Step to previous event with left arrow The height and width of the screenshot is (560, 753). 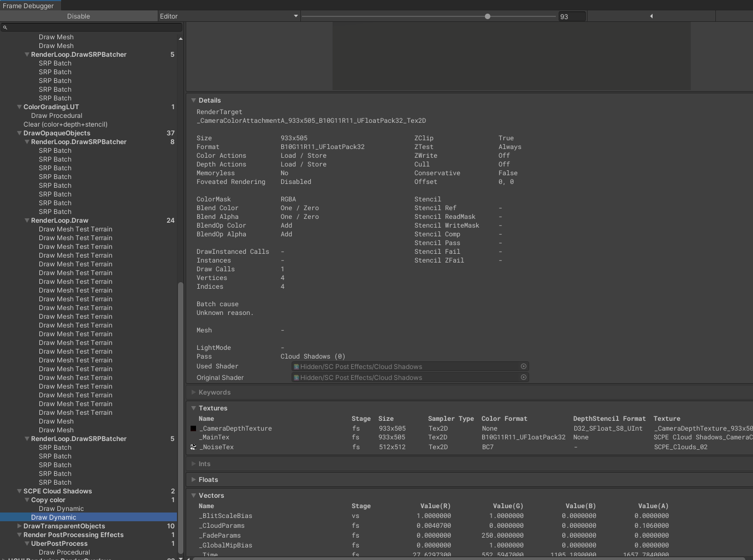tap(651, 16)
